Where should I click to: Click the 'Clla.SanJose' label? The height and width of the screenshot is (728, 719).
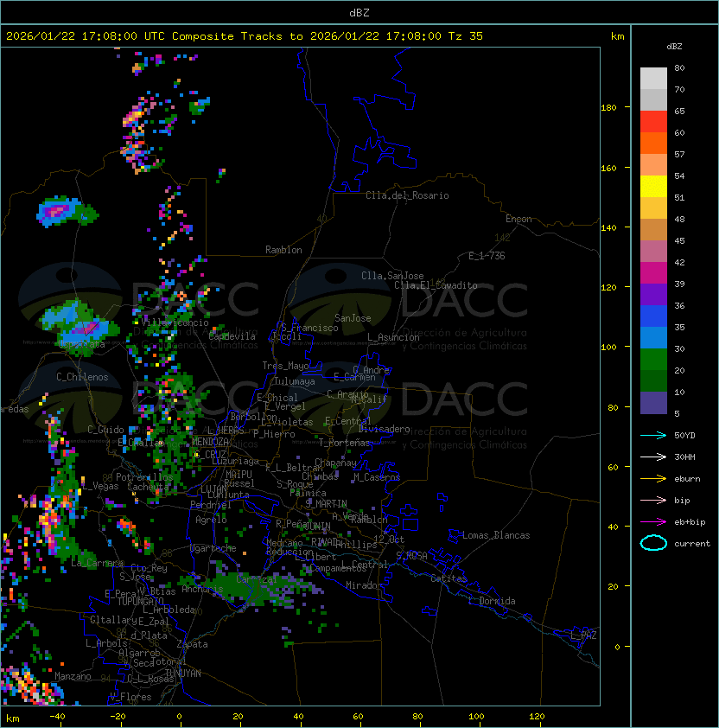(392, 276)
